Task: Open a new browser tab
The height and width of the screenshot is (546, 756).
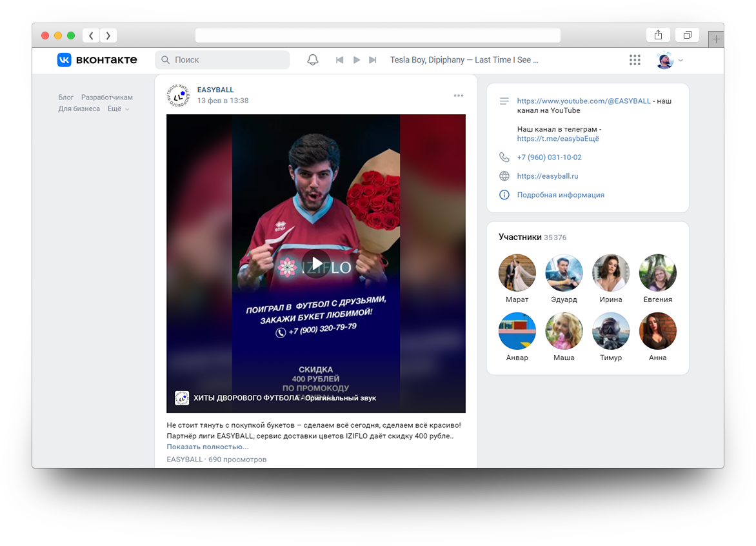Action: tap(716, 39)
